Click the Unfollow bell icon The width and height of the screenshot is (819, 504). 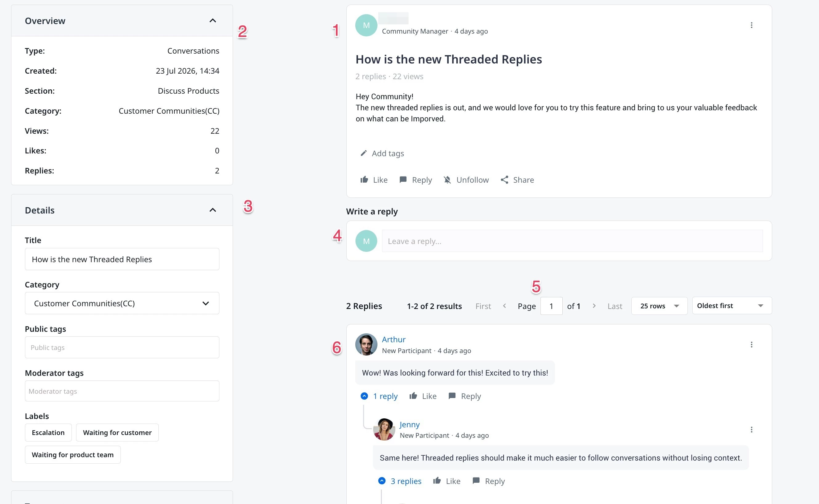(447, 180)
